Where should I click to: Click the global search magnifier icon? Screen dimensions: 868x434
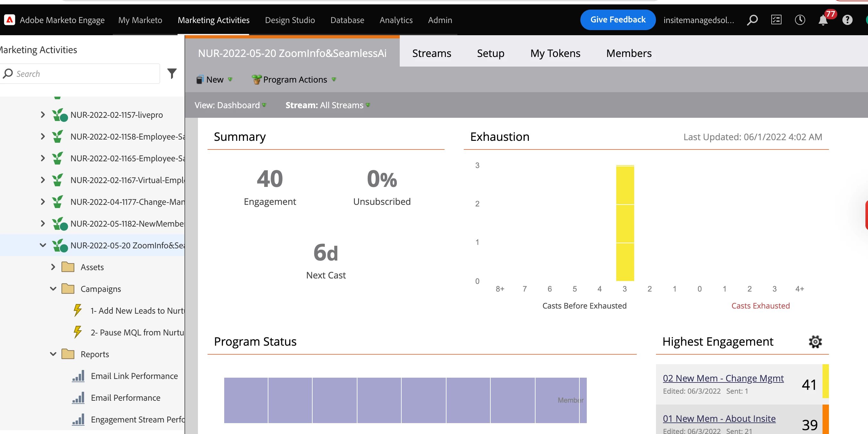(752, 20)
